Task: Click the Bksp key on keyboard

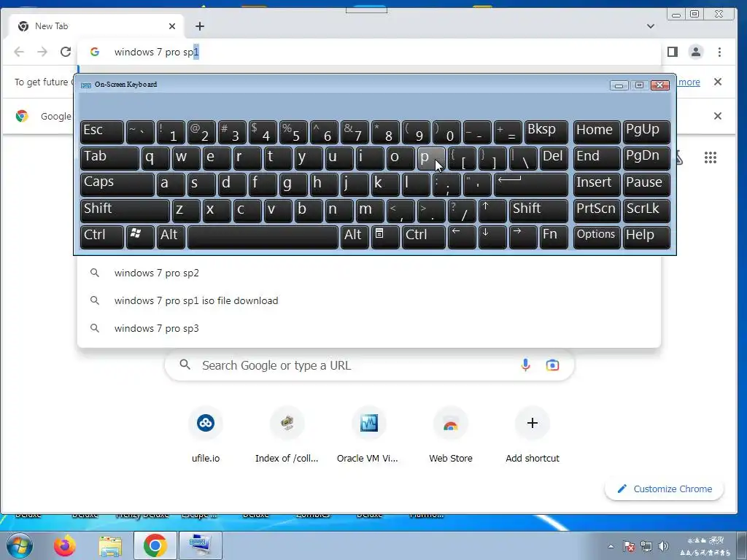Action: click(546, 132)
